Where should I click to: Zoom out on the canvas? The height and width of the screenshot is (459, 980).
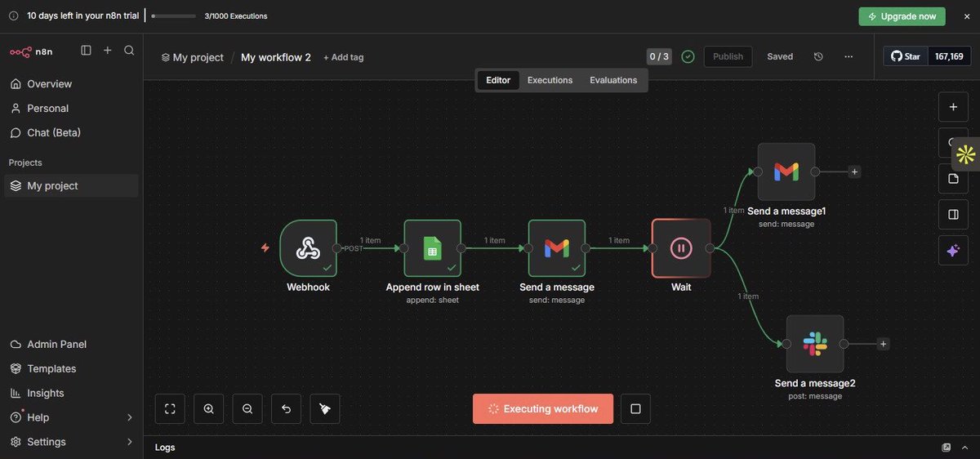point(247,409)
